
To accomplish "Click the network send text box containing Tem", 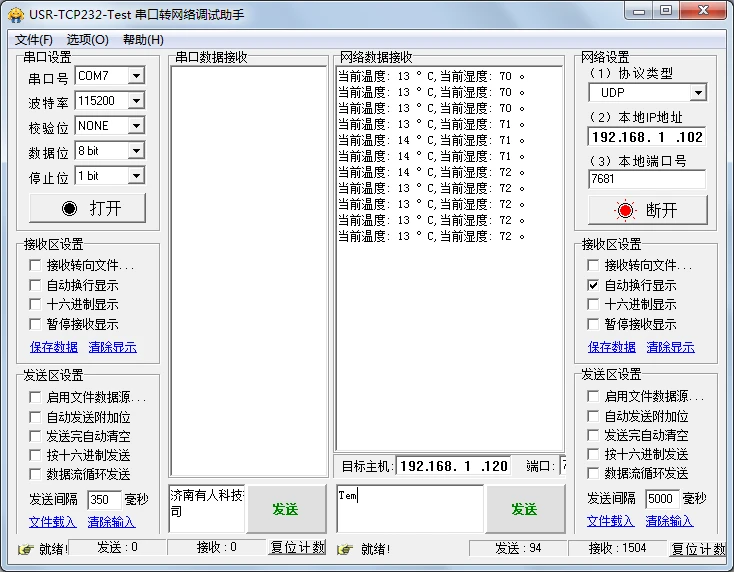I will pos(410,509).
